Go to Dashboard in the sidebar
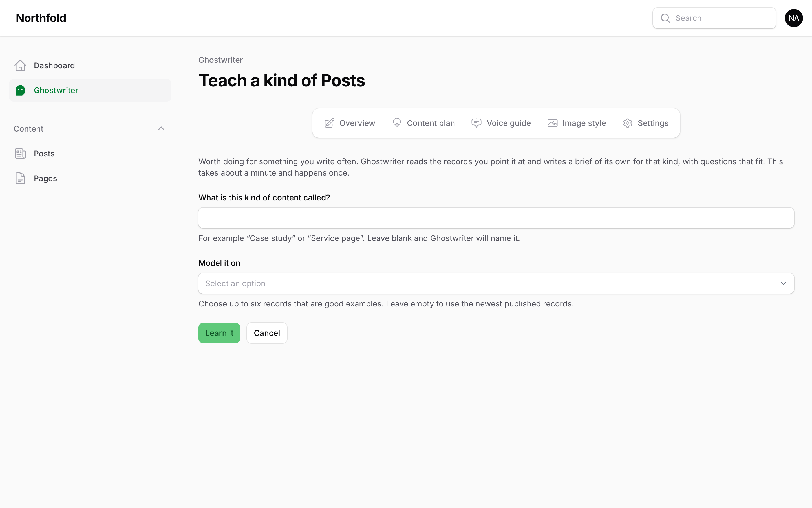Viewport: 812px width, 508px height. point(90,65)
